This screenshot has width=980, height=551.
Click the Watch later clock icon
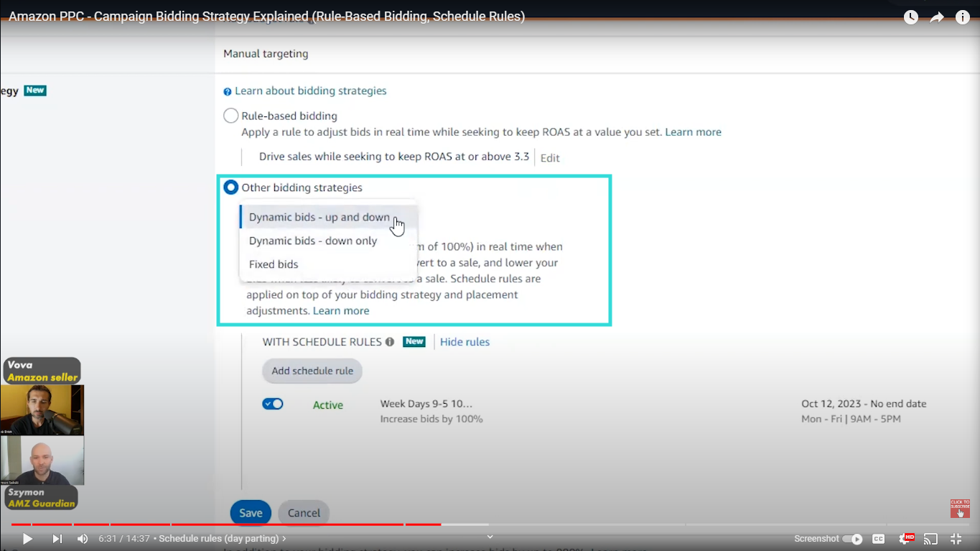click(911, 17)
